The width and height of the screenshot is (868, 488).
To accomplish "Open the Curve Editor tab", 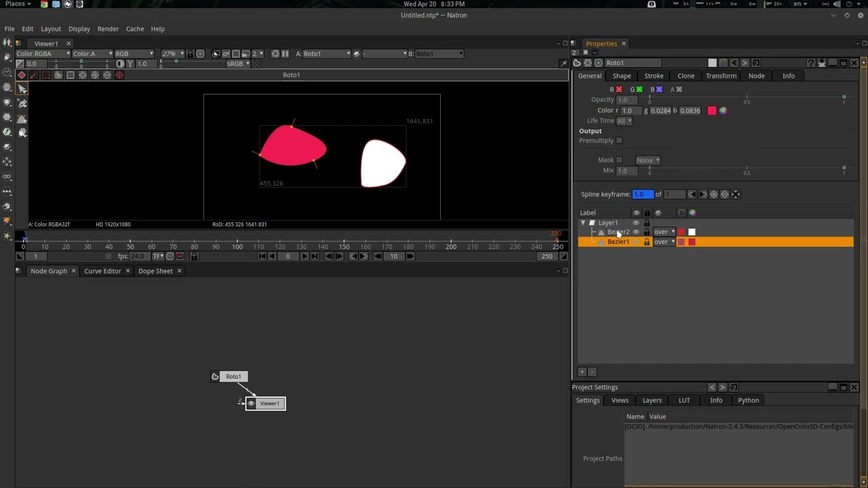I will coord(102,271).
